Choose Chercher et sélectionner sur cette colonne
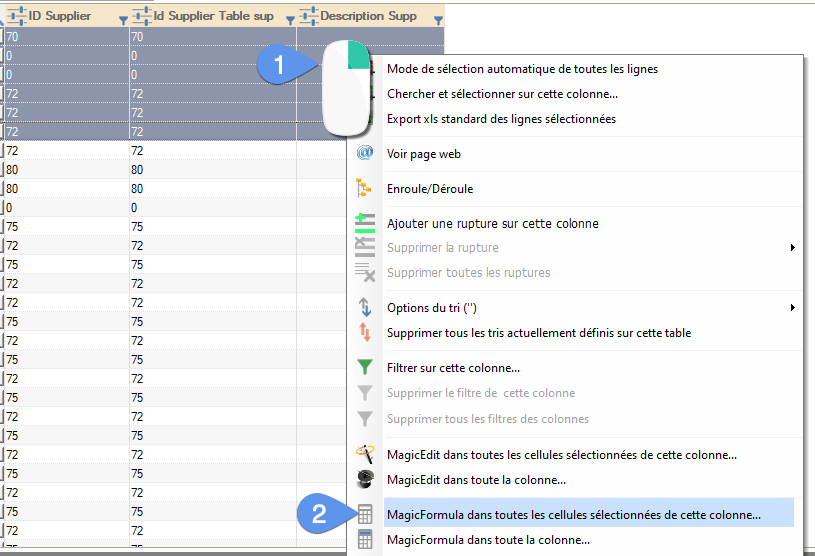Screen dimensions: 815x556 [x=502, y=94]
